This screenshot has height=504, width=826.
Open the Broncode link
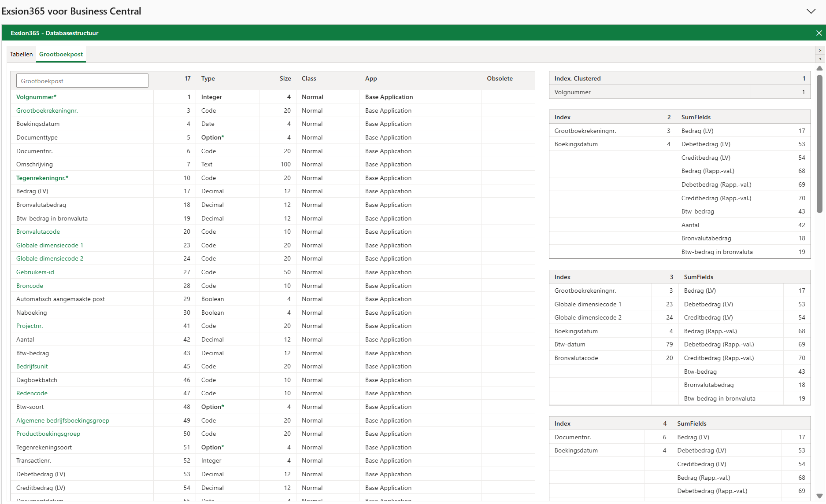click(30, 286)
